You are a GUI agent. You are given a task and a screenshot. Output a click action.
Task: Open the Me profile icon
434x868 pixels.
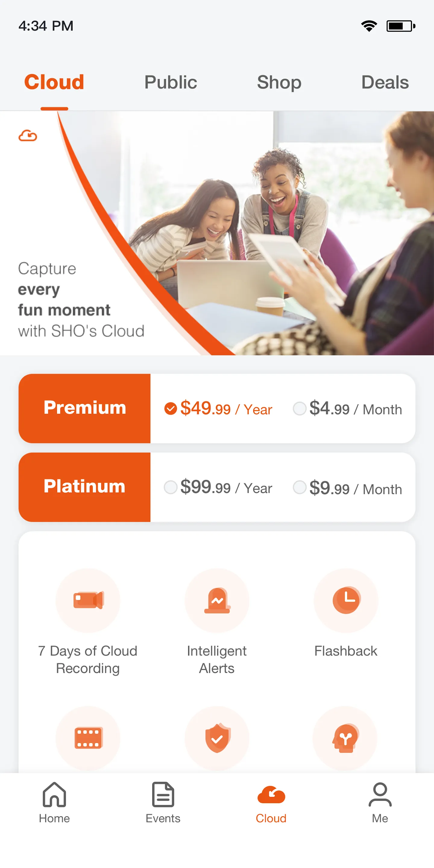tap(380, 794)
